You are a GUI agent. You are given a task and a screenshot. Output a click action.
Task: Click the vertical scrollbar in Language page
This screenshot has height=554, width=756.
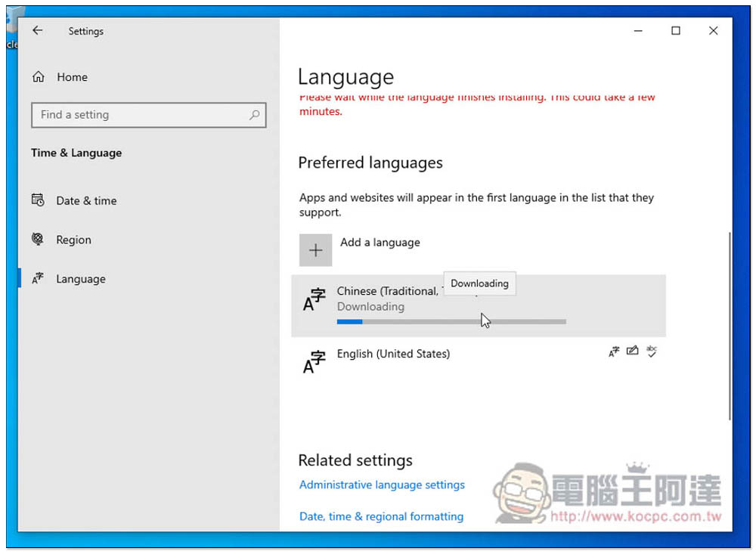[729, 325]
